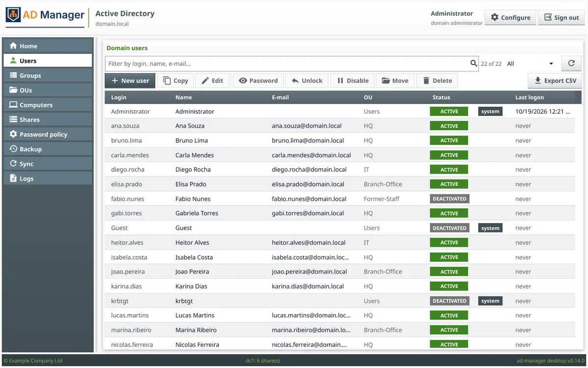Select the heitor.alves login cell

(x=127, y=242)
